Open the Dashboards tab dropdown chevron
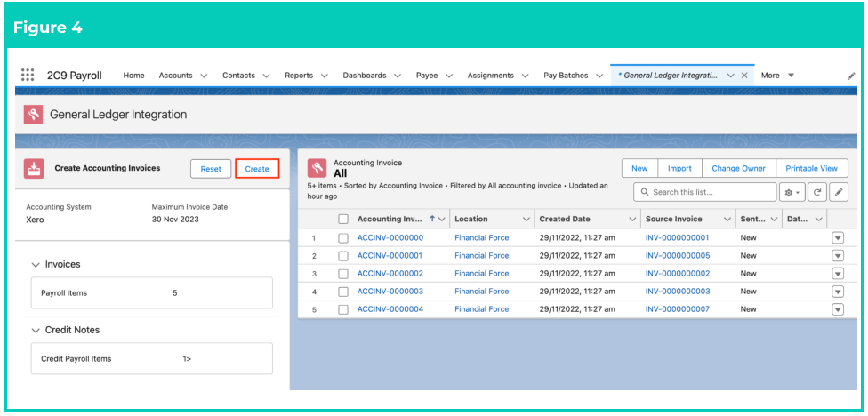This screenshot has height=416, width=868. [x=398, y=76]
